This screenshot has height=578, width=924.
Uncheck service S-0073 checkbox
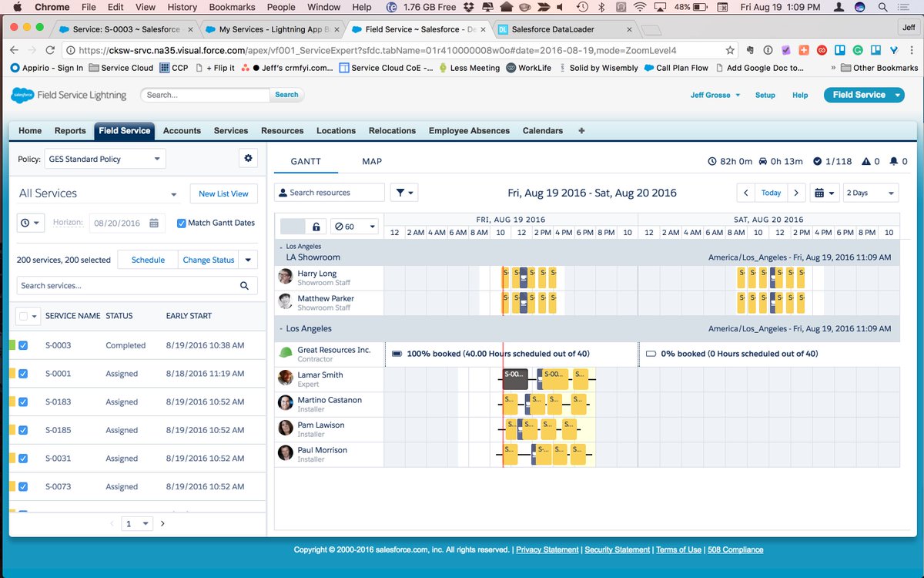[23, 486]
